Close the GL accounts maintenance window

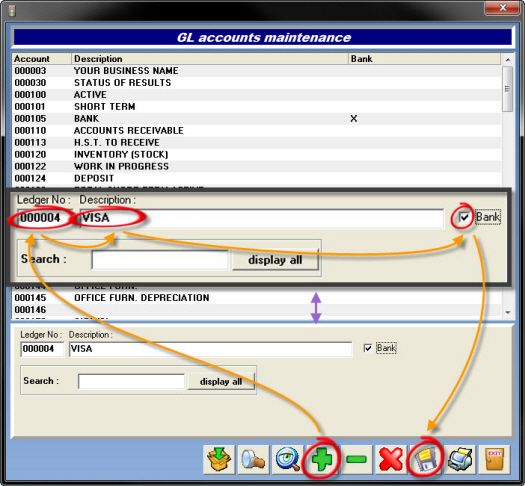502,8
